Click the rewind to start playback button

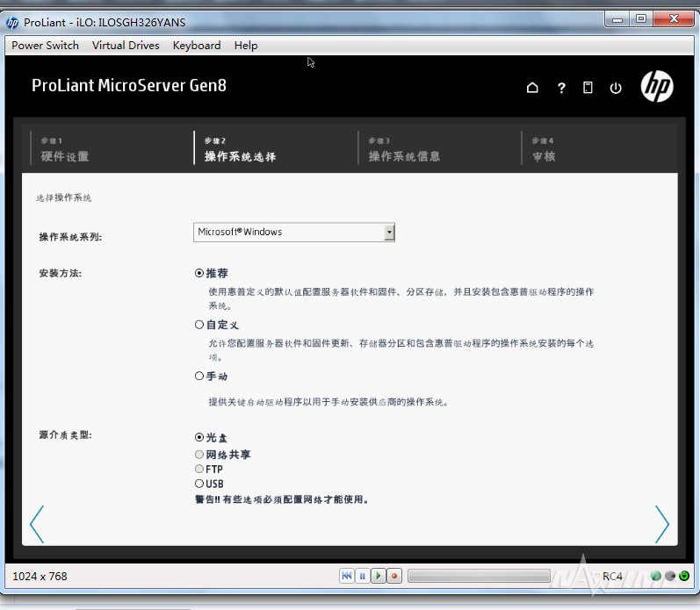pyautogui.click(x=346, y=576)
